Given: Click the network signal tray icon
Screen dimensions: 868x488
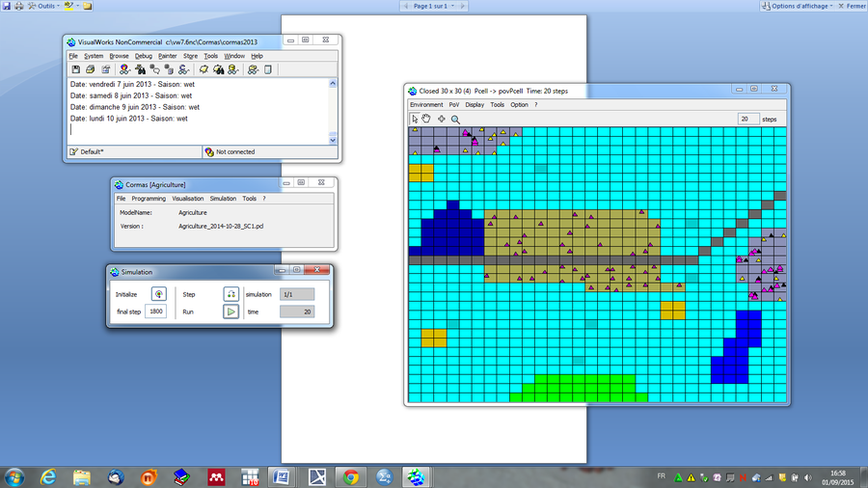Looking at the screenshot, I should 769,477.
